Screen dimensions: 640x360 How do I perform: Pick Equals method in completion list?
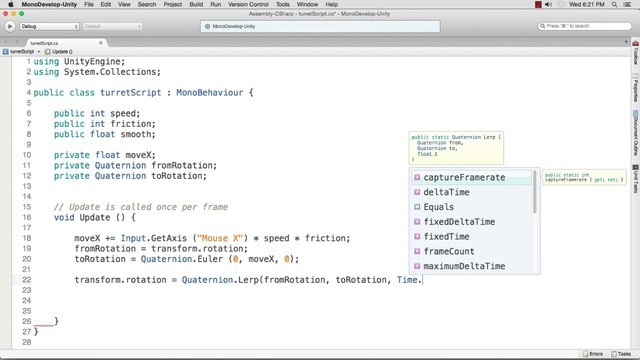point(471,207)
